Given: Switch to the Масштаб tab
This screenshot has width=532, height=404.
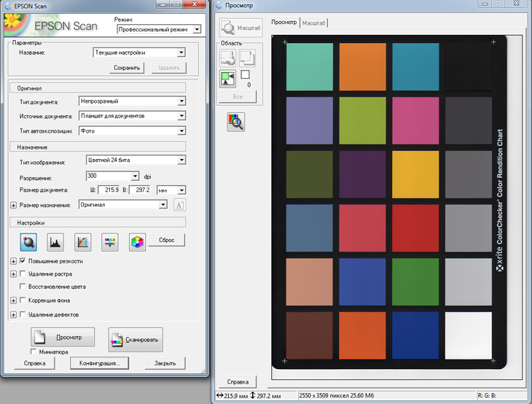Looking at the screenshot, I should 314,23.
